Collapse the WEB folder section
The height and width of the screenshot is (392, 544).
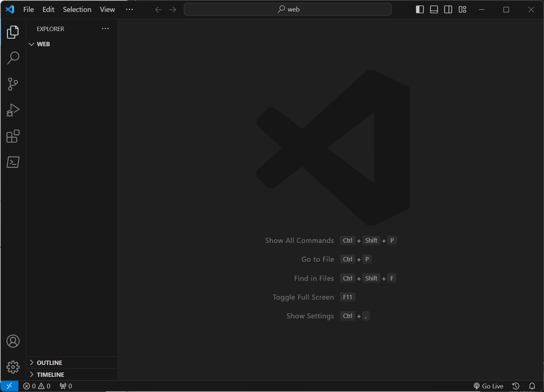tap(72, 44)
